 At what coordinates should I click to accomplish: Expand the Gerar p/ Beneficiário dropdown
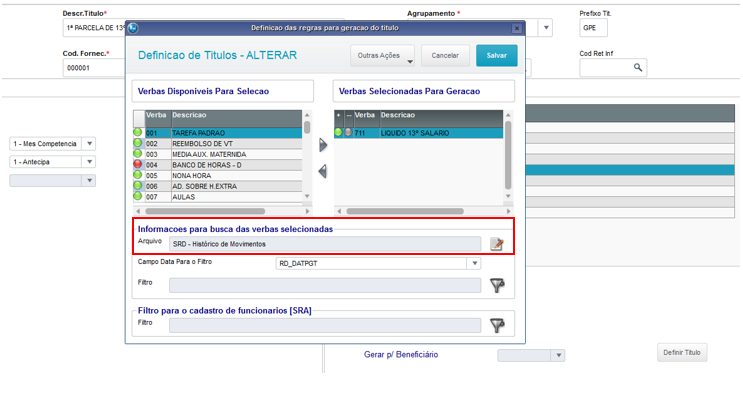coord(558,355)
